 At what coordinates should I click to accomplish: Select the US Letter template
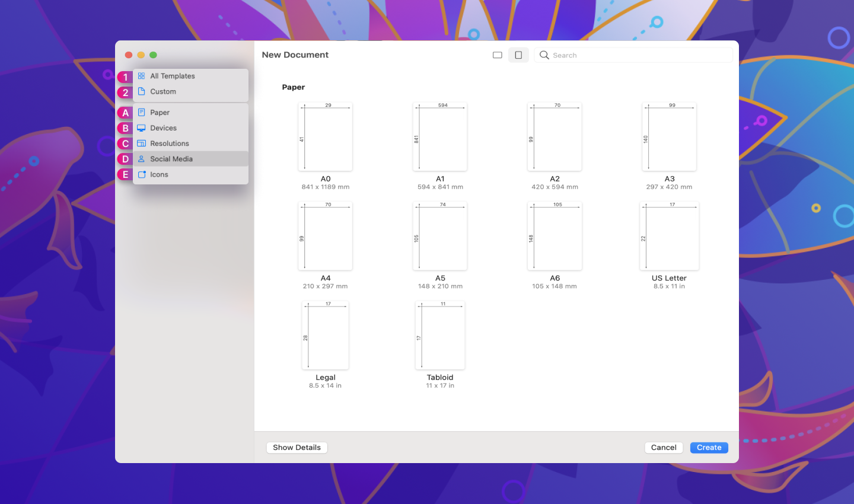point(669,245)
